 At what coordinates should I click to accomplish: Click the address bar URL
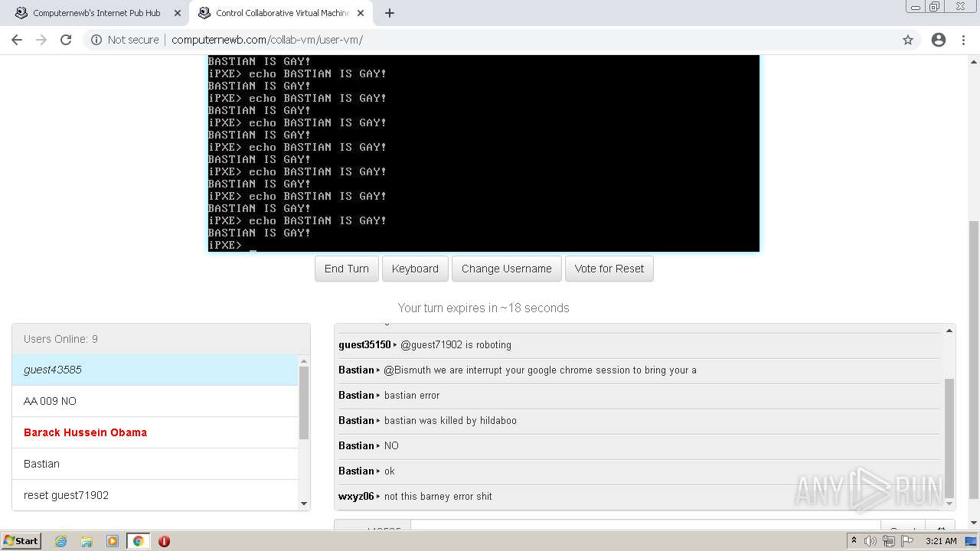coord(267,40)
